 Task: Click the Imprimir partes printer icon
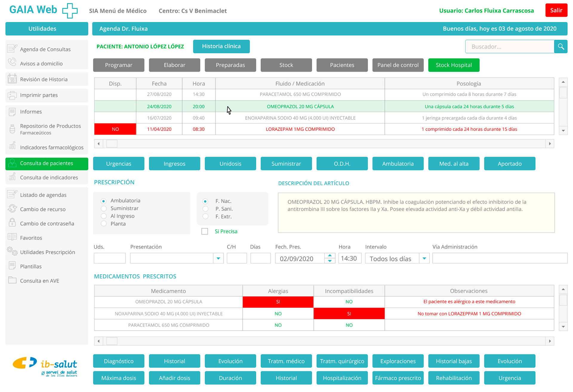tap(12, 95)
